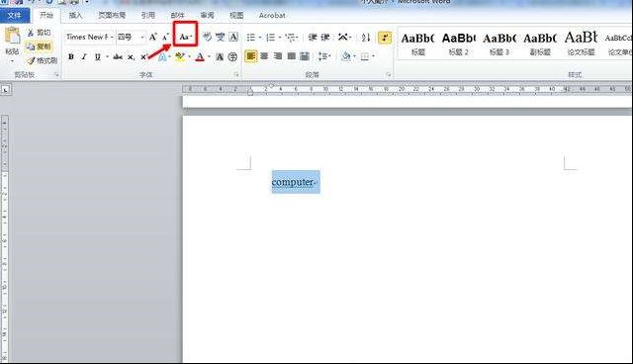Click the Change Case (Aa) button

point(185,38)
